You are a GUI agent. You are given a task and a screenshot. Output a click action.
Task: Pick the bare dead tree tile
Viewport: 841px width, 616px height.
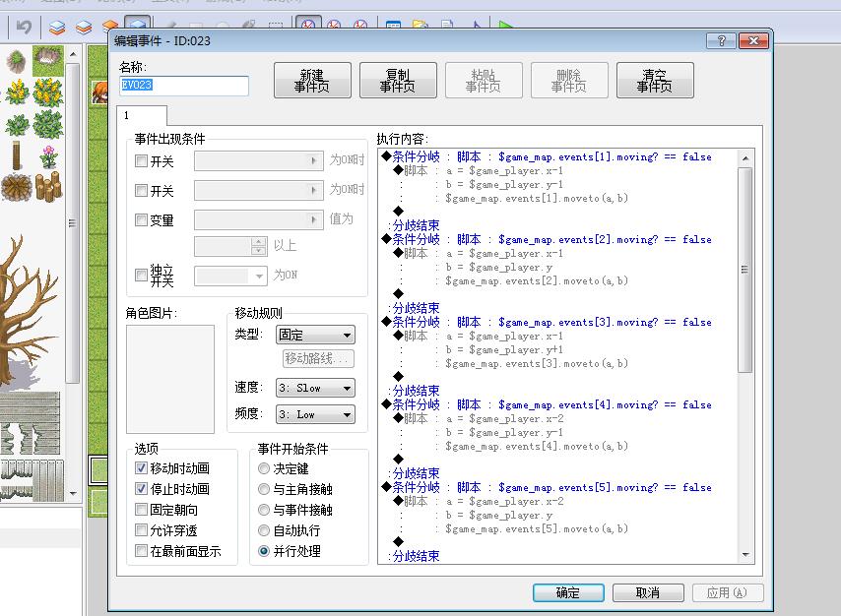coord(25,311)
